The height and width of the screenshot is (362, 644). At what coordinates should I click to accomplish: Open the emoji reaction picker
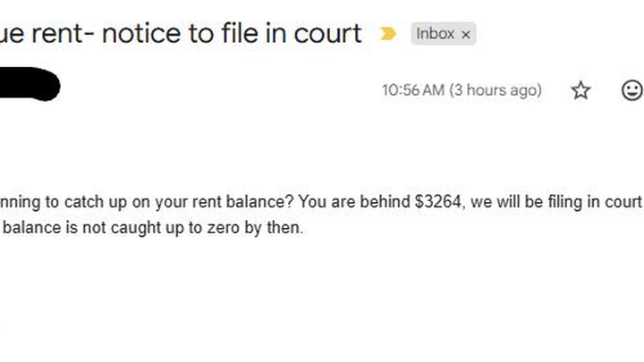pyautogui.click(x=631, y=90)
